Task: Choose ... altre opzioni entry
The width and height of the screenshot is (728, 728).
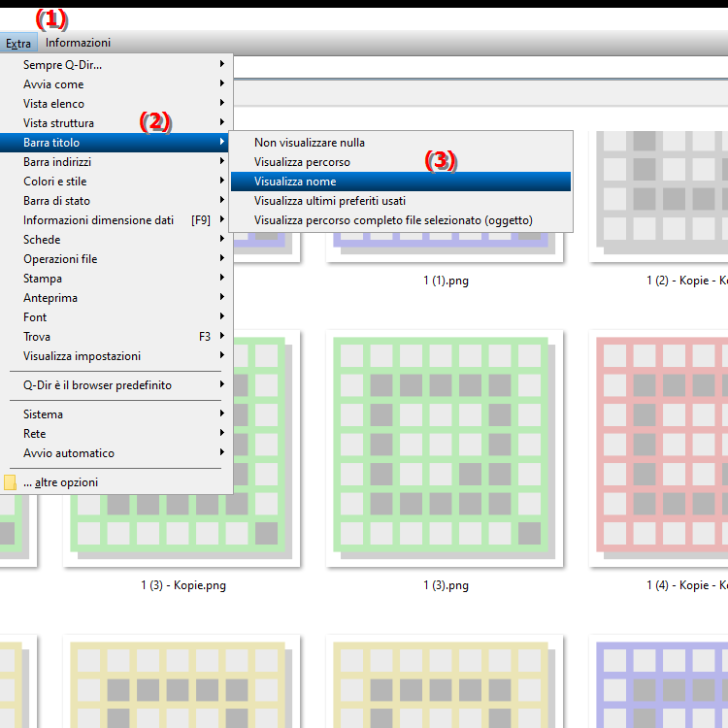Action: point(116,482)
